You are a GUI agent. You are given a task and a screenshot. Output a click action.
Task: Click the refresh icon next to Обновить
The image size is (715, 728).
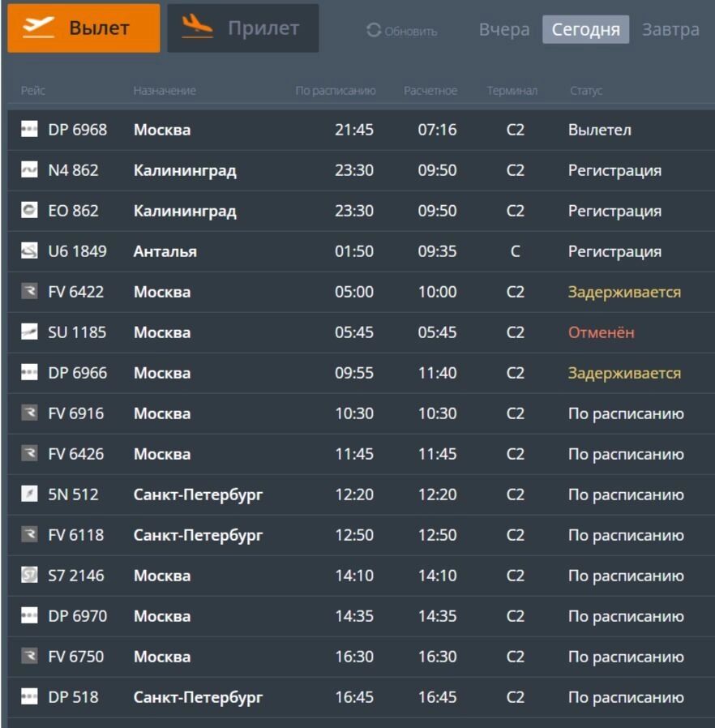pos(374,31)
